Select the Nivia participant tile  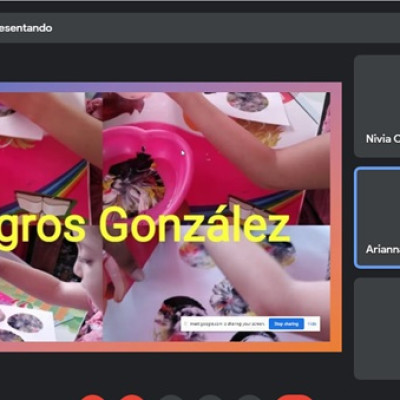377,106
